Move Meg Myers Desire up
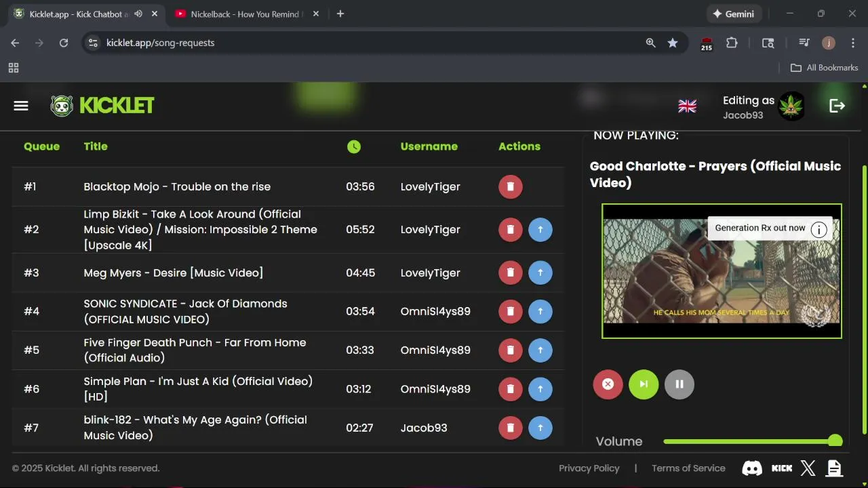Screen dimensions: 868x488 click(x=540, y=272)
